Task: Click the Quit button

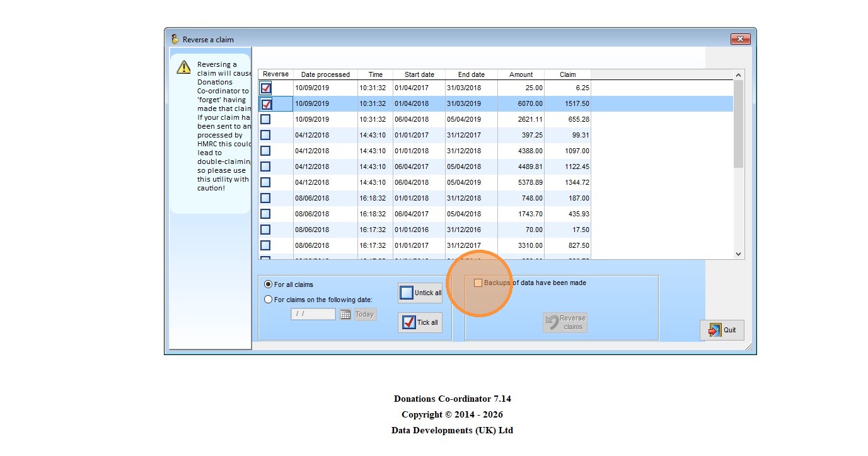Action: [722, 330]
